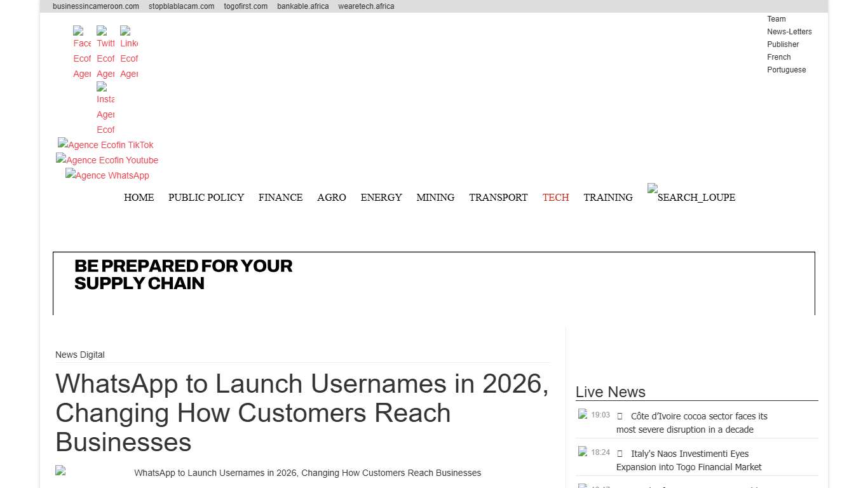868x488 pixels.
Task: Open the Agence WhatsApp channel
Action: coord(107,175)
